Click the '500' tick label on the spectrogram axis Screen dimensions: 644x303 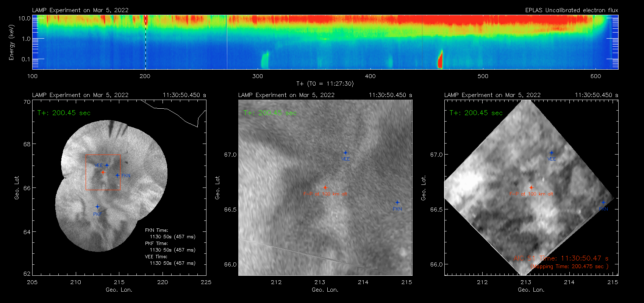[483, 76]
